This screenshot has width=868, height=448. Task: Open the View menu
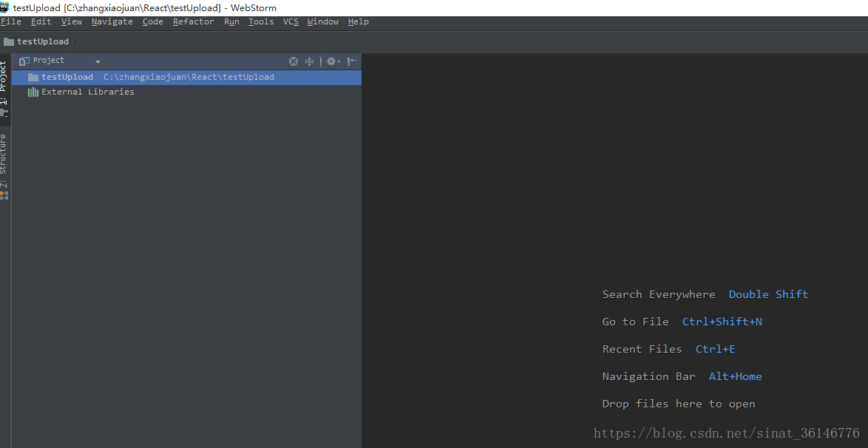[x=72, y=21]
